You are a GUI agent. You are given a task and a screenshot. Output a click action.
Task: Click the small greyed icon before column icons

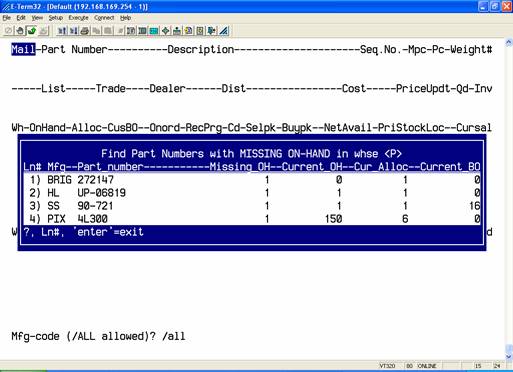(x=120, y=31)
